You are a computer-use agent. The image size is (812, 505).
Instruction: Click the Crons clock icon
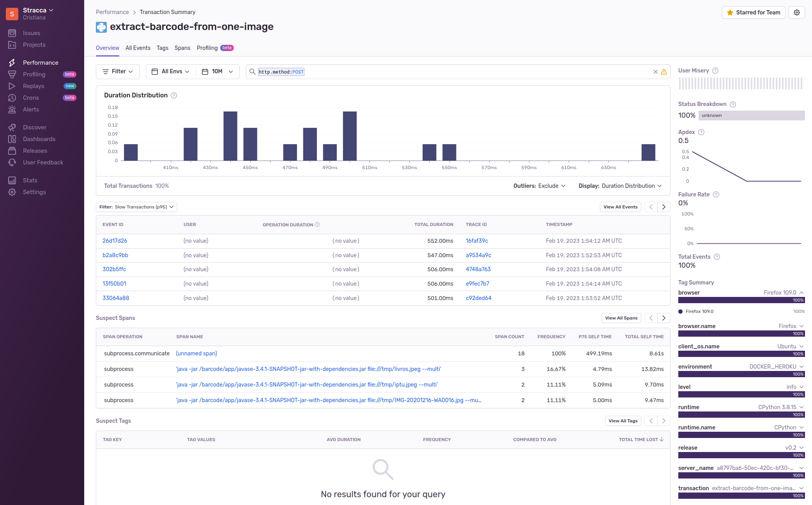(x=12, y=98)
